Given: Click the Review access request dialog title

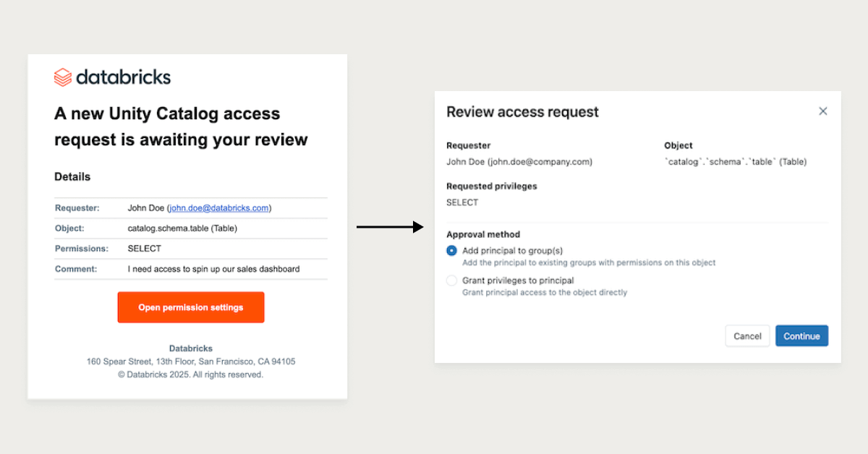Looking at the screenshot, I should tap(522, 112).
